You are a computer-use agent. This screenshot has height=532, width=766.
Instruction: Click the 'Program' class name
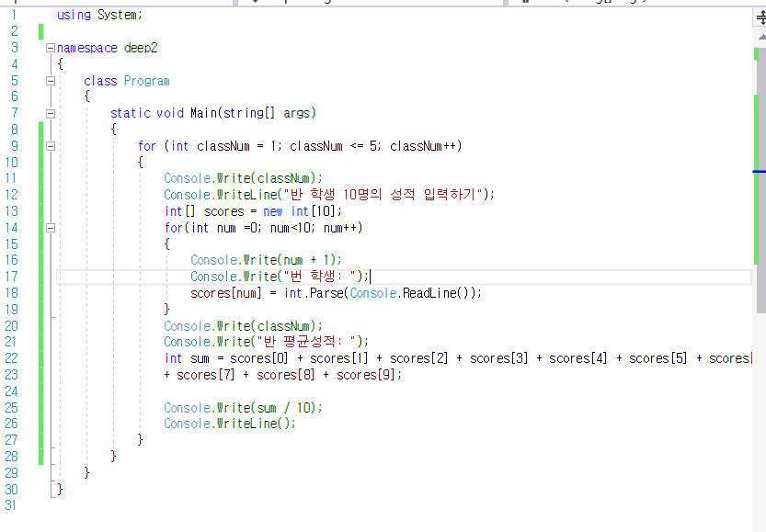[146, 81]
